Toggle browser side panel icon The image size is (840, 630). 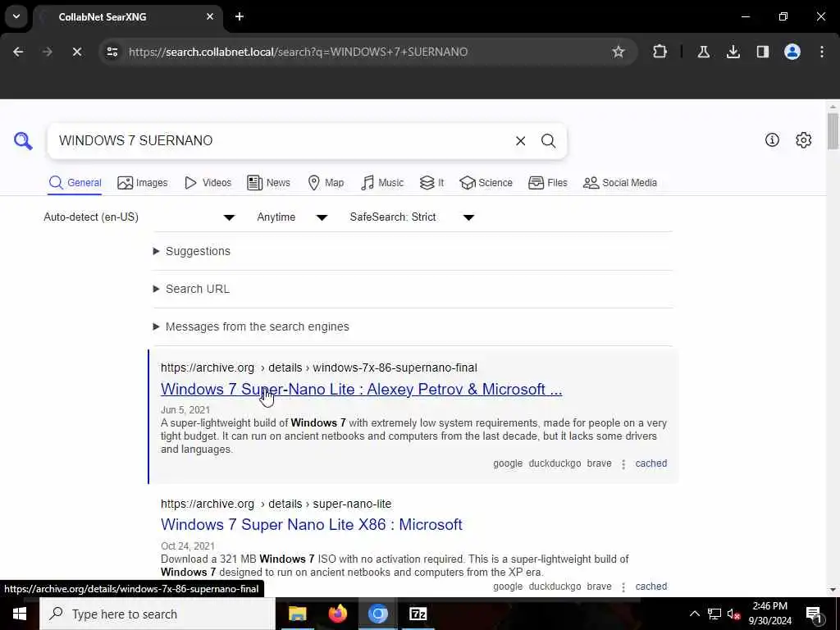click(x=762, y=52)
